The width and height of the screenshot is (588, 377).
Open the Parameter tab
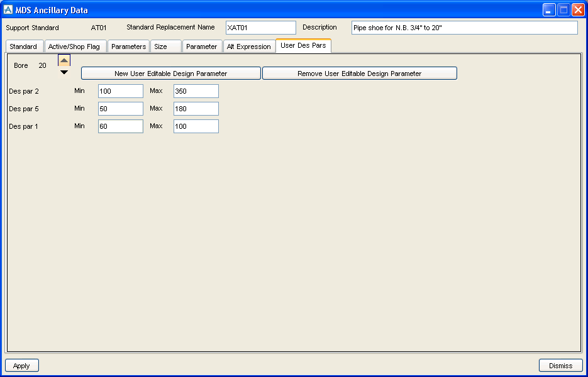click(202, 46)
